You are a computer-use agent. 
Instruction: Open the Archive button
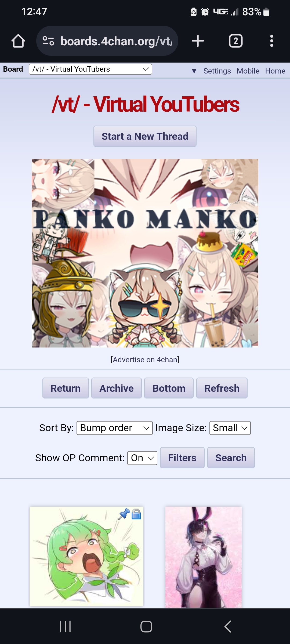tap(117, 388)
